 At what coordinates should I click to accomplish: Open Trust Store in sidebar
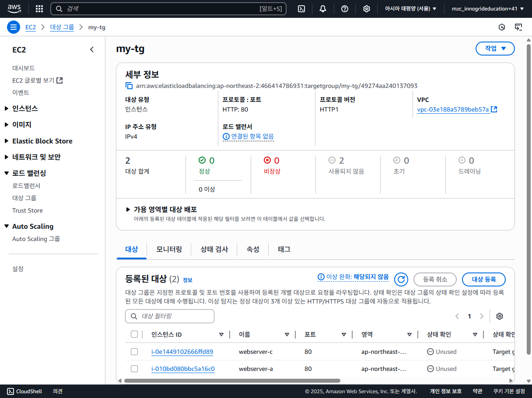point(28,210)
